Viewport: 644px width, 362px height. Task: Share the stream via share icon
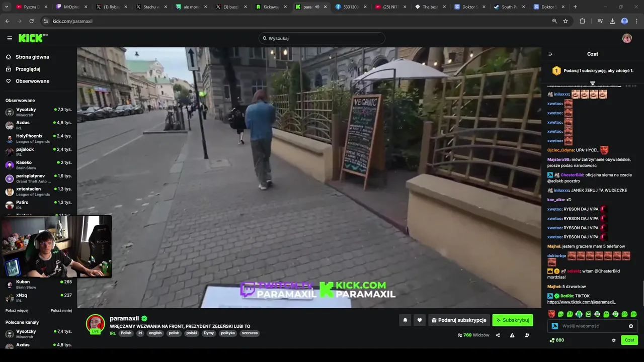click(x=498, y=335)
